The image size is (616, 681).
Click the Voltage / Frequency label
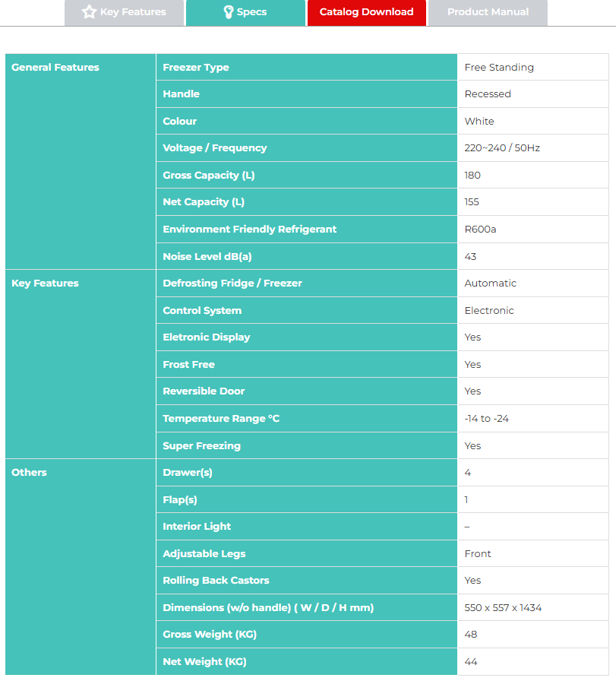point(215,148)
